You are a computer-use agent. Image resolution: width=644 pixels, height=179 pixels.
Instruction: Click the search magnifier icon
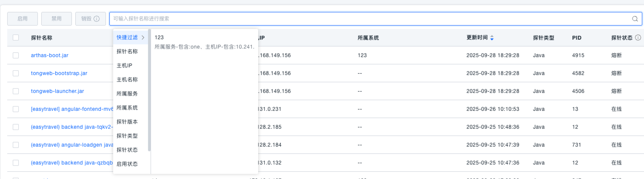click(635, 19)
